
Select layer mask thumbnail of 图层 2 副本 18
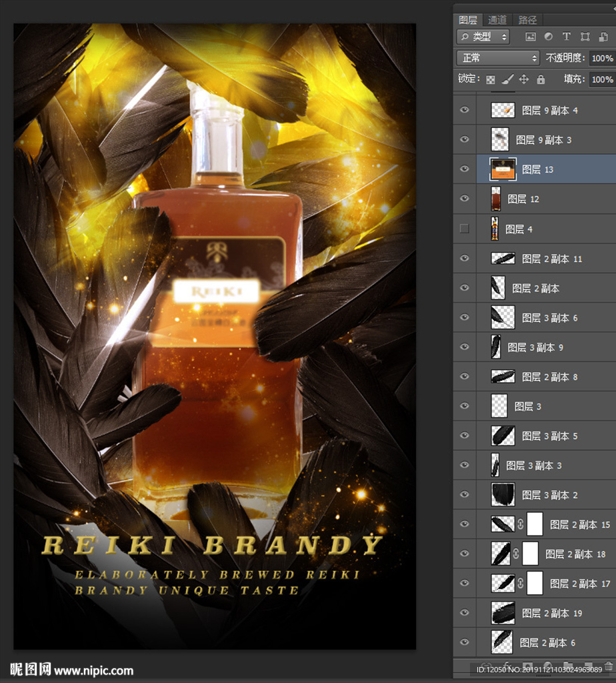point(530,554)
